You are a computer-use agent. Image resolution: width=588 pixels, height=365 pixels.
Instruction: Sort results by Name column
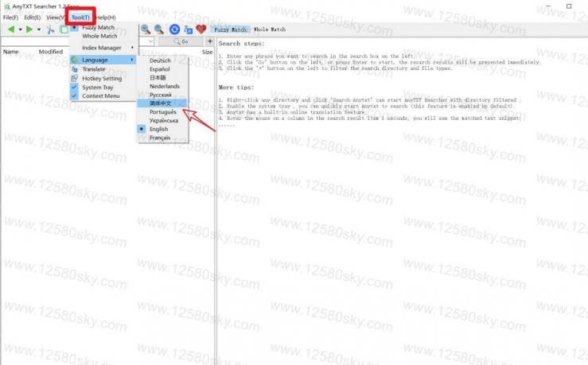pos(10,52)
